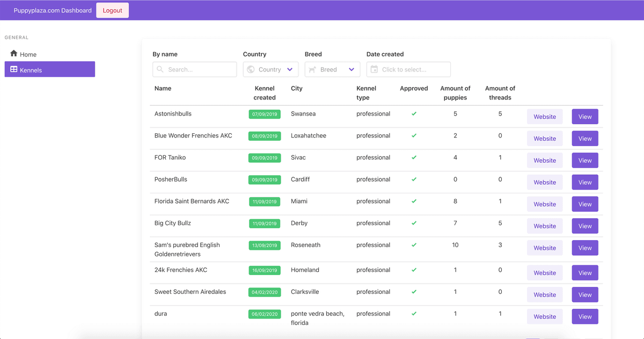644x339 pixels.
Task: Click the globe icon in the Country filter
Action: 251,69
